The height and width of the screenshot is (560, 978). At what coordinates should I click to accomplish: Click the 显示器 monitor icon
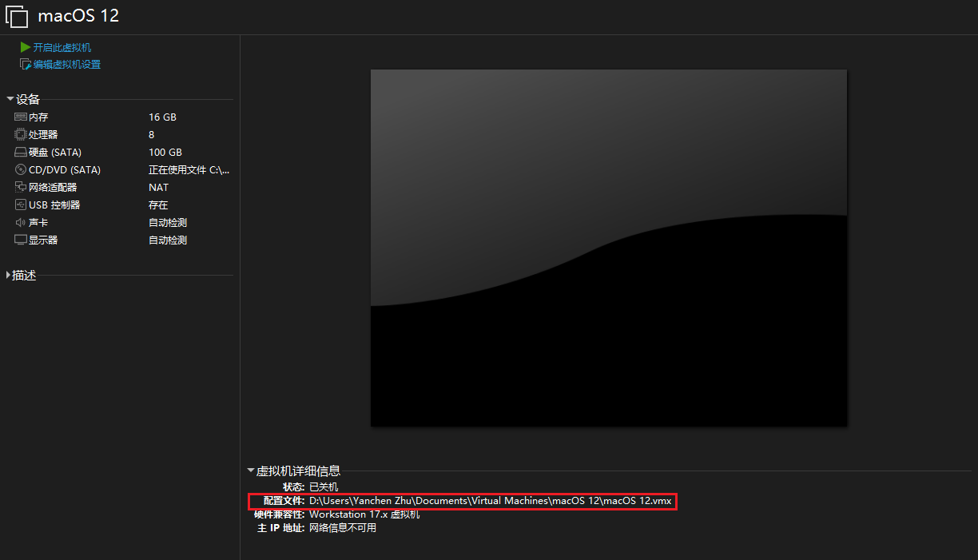coord(21,240)
